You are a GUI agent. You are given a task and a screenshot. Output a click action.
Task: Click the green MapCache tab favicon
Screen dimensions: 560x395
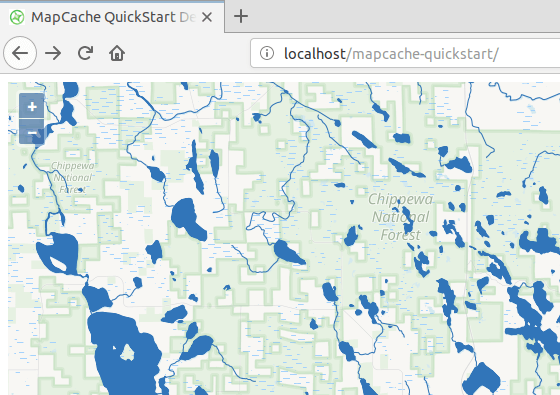click(17, 17)
